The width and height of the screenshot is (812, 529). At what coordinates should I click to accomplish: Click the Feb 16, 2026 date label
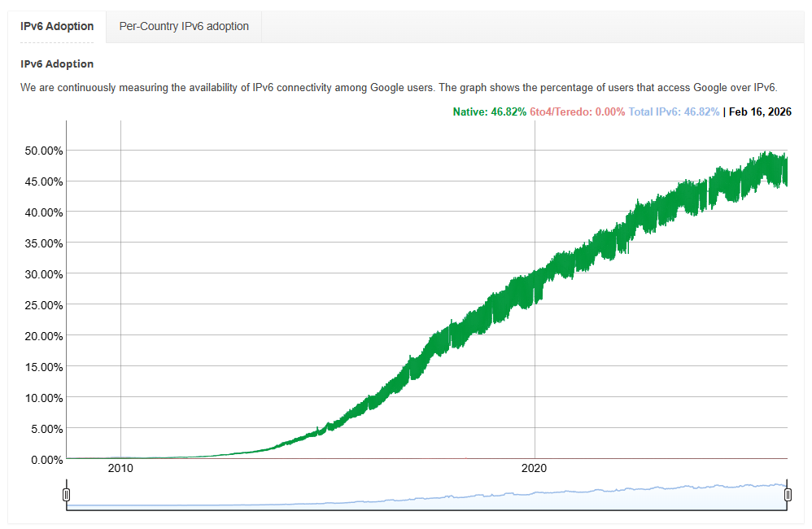[x=761, y=111]
